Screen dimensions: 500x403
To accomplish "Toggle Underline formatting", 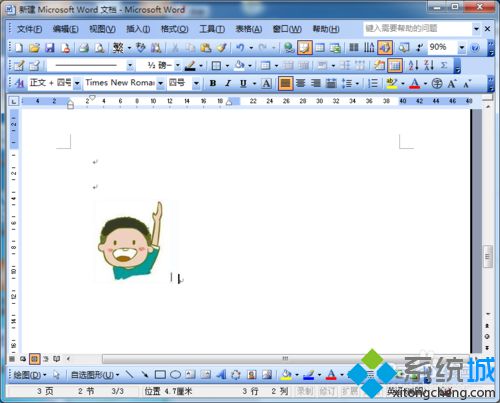I will (x=243, y=83).
